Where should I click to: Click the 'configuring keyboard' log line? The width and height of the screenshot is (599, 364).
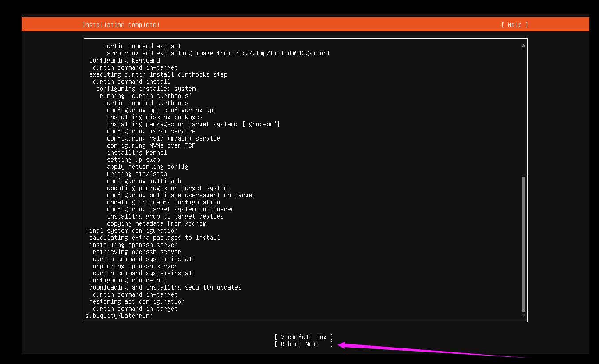pos(124,60)
